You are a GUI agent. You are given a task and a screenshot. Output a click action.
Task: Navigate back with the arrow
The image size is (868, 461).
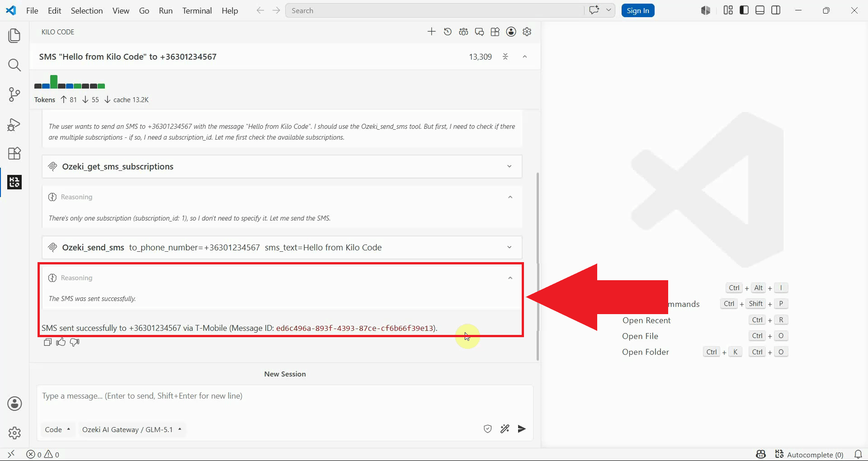260,10
